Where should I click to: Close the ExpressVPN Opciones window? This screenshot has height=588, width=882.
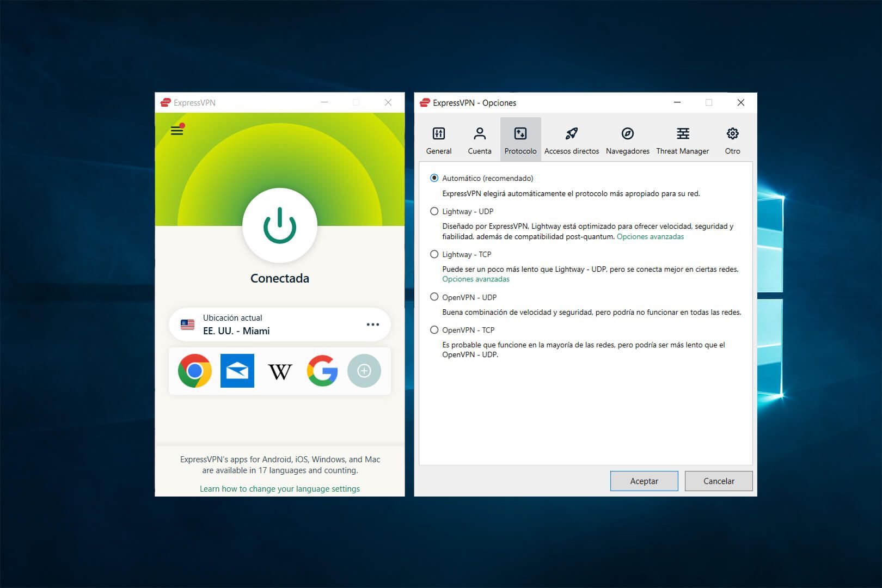click(x=741, y=102)
